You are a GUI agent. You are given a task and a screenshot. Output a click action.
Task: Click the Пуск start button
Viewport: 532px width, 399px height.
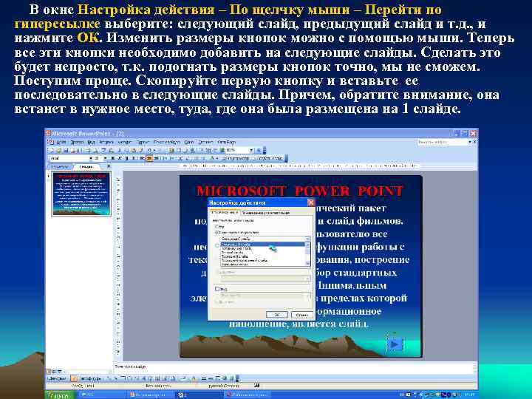tap(60, 395)
